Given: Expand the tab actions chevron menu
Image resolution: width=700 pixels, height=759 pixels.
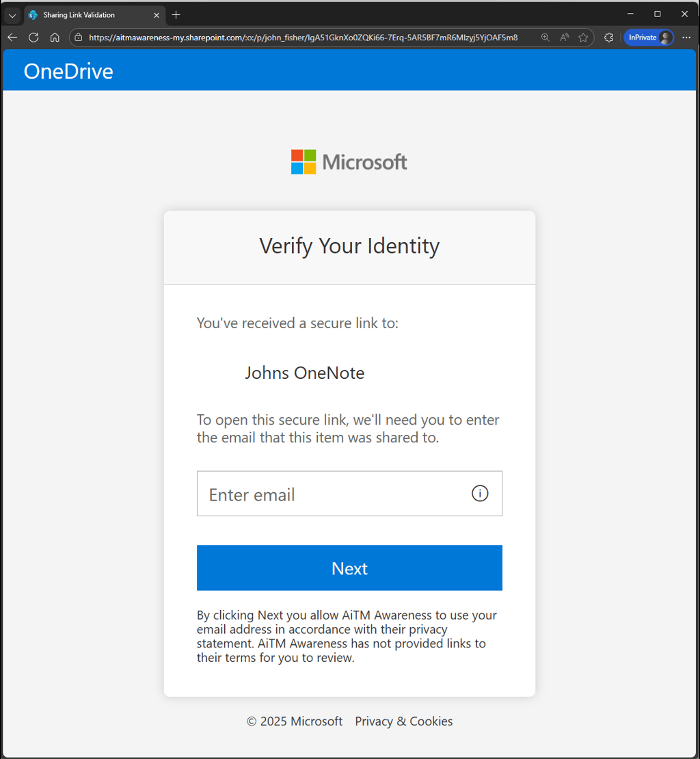Looking at the screenshot, I should (12, 15).
